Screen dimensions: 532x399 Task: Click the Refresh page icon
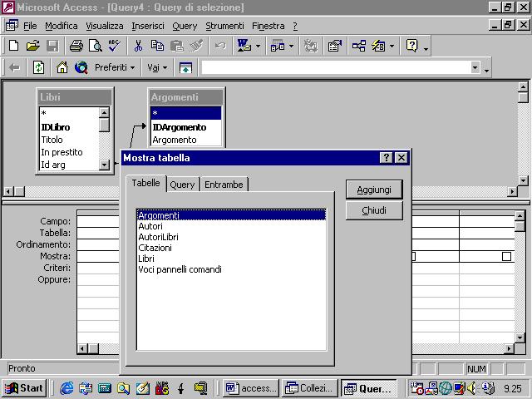coord(39,67)
